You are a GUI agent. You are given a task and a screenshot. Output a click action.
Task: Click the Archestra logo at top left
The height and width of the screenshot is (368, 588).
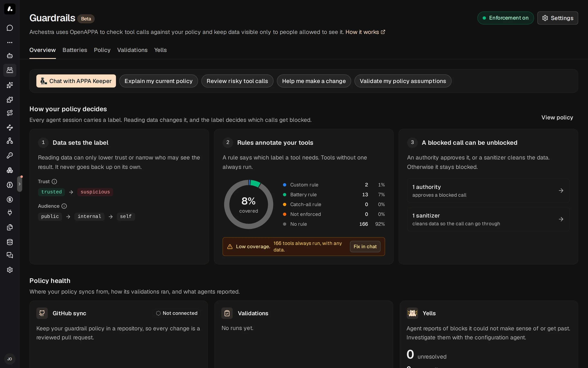10,9
